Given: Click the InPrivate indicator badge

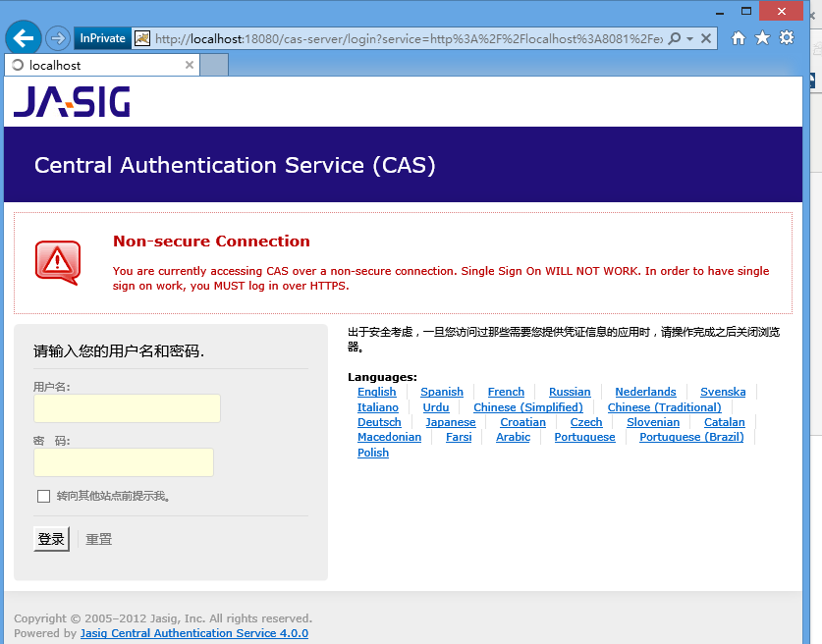Looking at the screenshot, I should coord(102,38).
